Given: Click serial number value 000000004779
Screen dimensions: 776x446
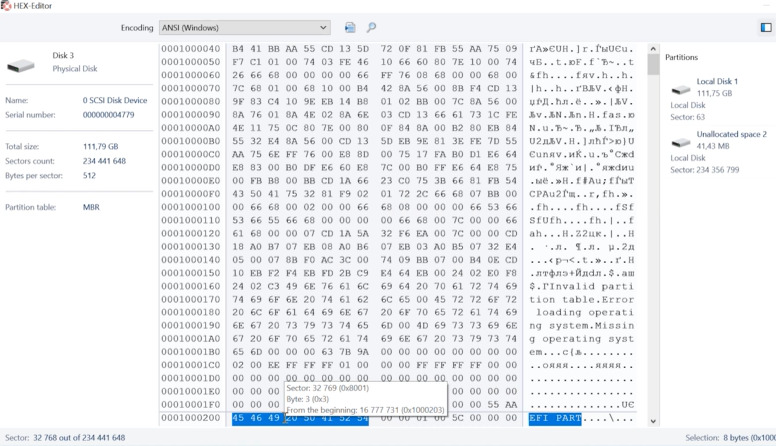Looking at the screenshot, I should pos(108,115).
